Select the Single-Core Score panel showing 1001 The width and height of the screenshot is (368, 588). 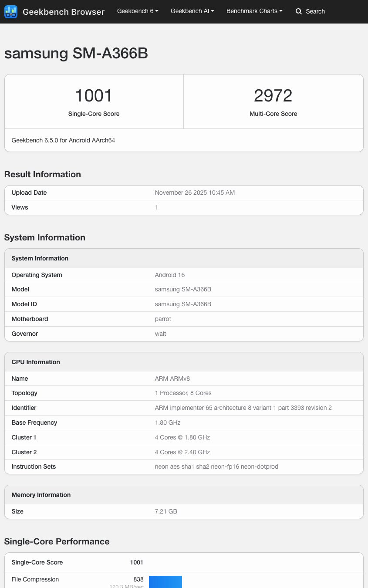click(x=94, y=101)
